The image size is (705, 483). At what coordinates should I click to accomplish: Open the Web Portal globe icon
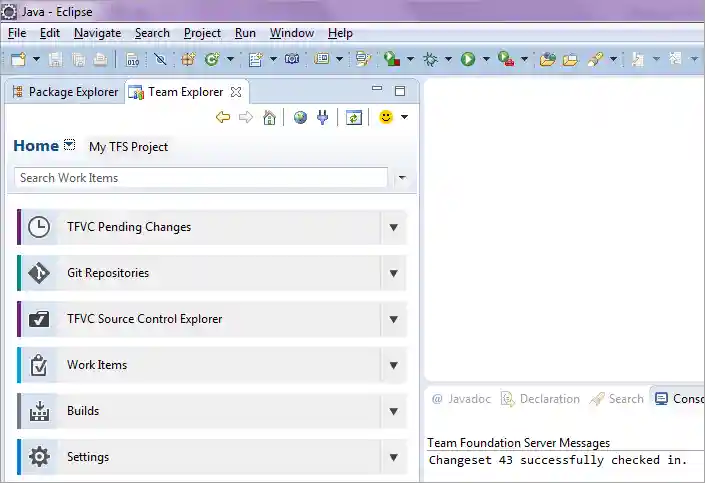[x=300, y=117]
